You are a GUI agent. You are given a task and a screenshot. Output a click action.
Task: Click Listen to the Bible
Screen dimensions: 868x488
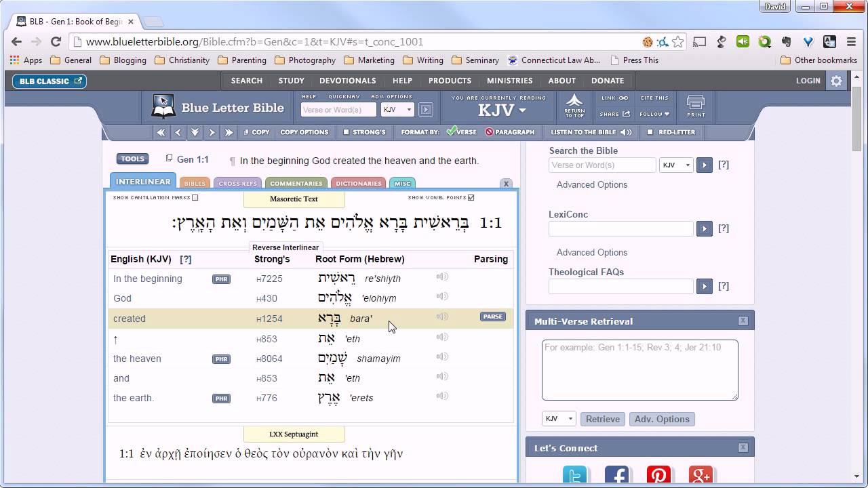[591, 132]
